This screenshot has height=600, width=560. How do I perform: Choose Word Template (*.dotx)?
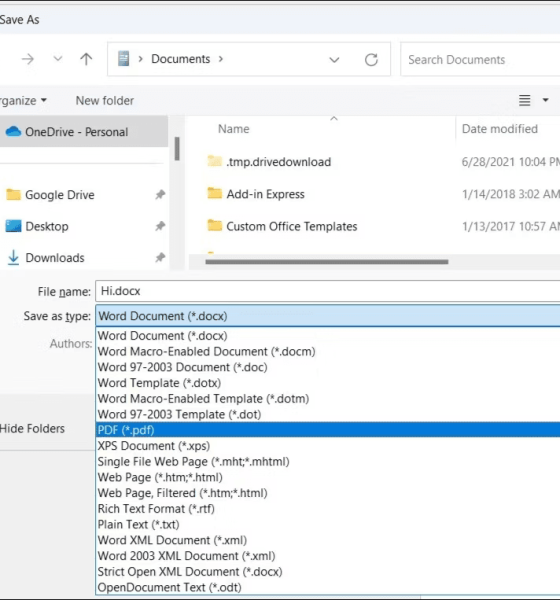tap(328, 383)
